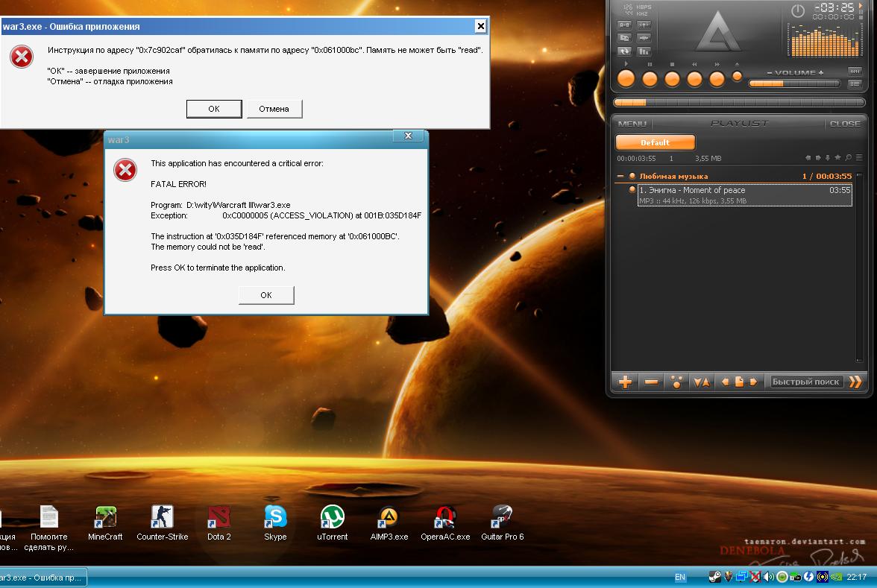The image size is (877, 588).
Task: Pause the track in AIMP
Action: [650, 79]
